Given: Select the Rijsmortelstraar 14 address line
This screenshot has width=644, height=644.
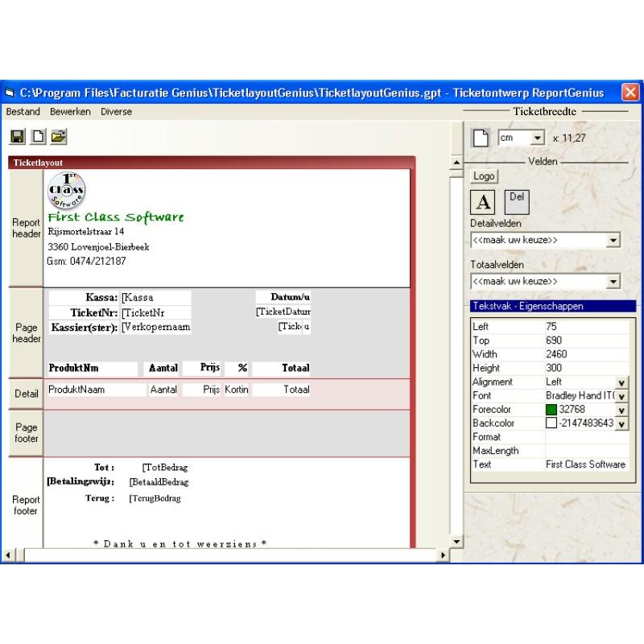Looking at the screenshot, I should pyautogui.click(x=86, y=232).
